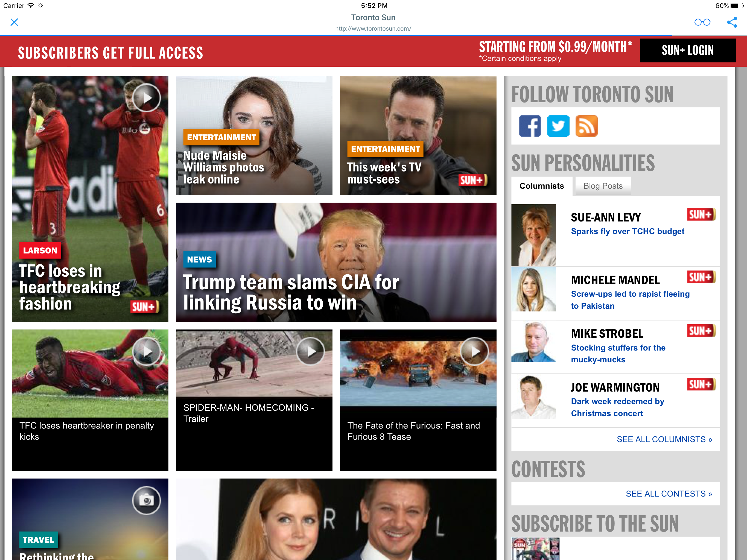Open the Travel photo gallery camera icon
747x560 pixels.
pyautogui.click(x=146, y=500)
